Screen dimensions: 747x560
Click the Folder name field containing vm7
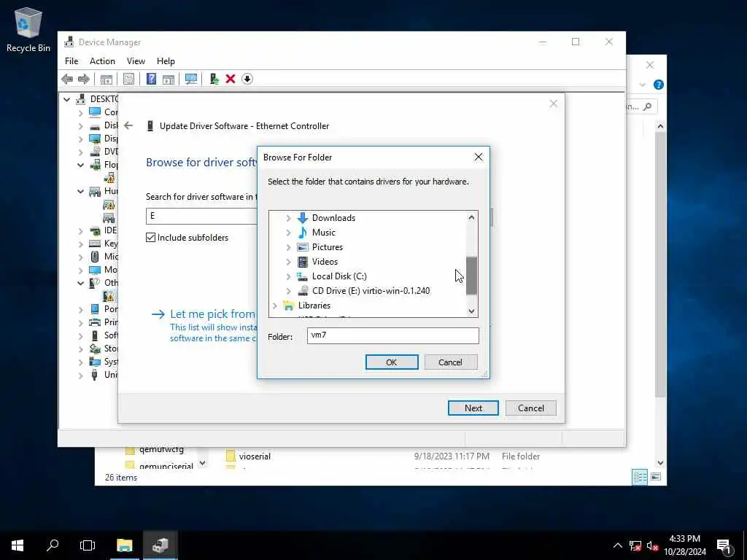(x=392, y=335)
